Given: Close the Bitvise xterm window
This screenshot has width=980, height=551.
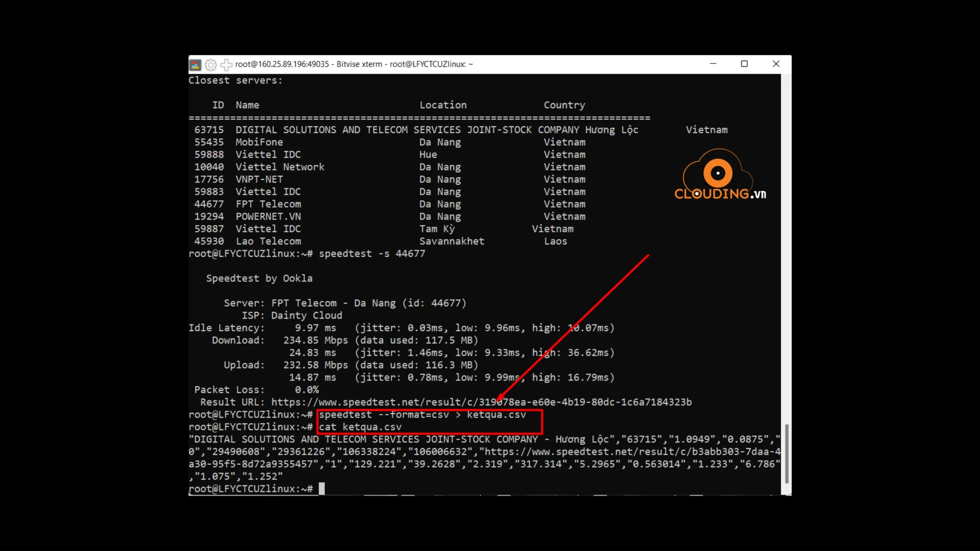Looking at the screenshot, I should 776,64.
